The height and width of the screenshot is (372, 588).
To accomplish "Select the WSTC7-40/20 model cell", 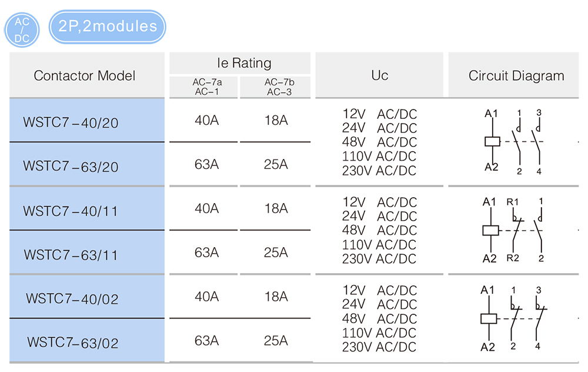I will pyautogui.click(x=87, y=120).
